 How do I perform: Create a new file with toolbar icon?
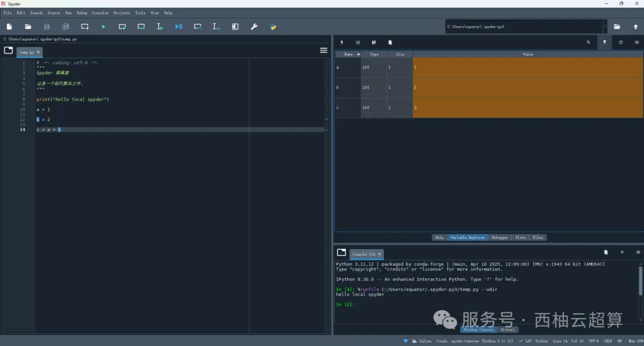point(9,27)
